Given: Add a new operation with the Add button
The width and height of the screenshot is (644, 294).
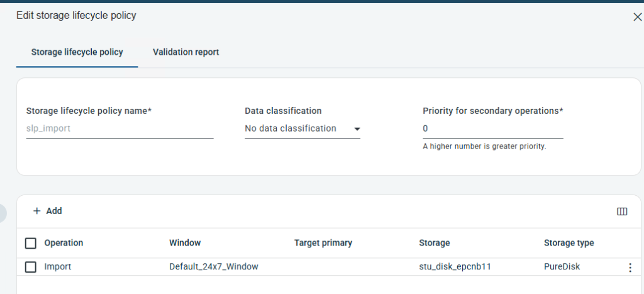Looking at the screenshot, I should point(47,211).
